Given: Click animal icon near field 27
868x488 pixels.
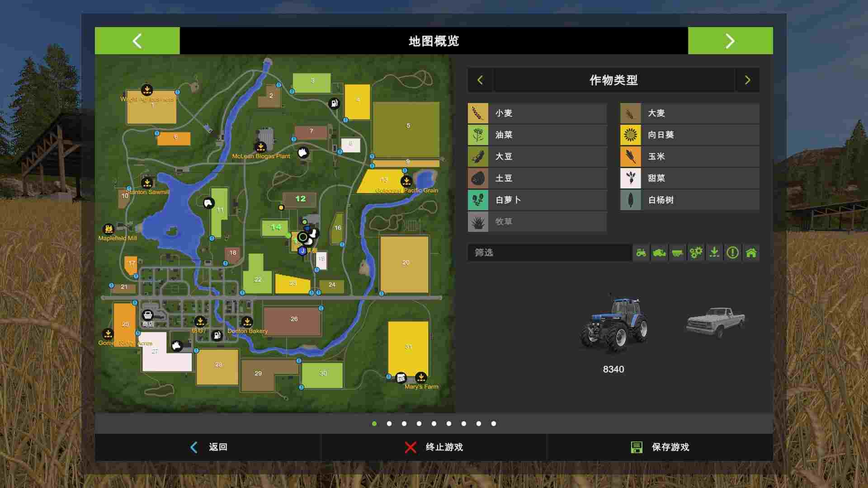Looking at the screenshot, I should [x=177, y=346].
